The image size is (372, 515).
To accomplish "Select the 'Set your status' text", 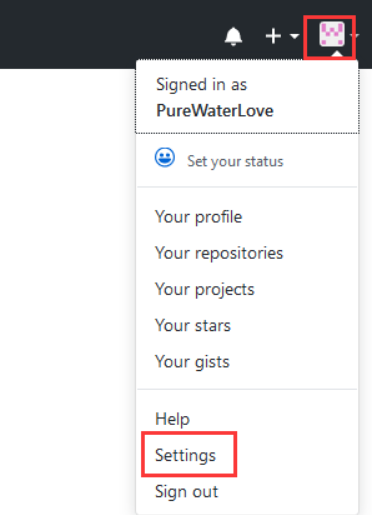I will pyautogui.click(x=235, y=161).
